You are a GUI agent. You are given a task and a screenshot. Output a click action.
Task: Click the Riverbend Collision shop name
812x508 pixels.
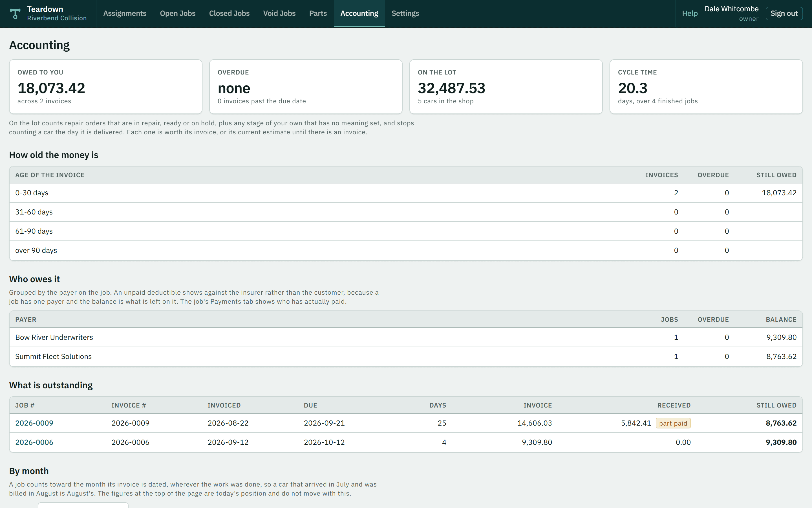coord(57,18)
